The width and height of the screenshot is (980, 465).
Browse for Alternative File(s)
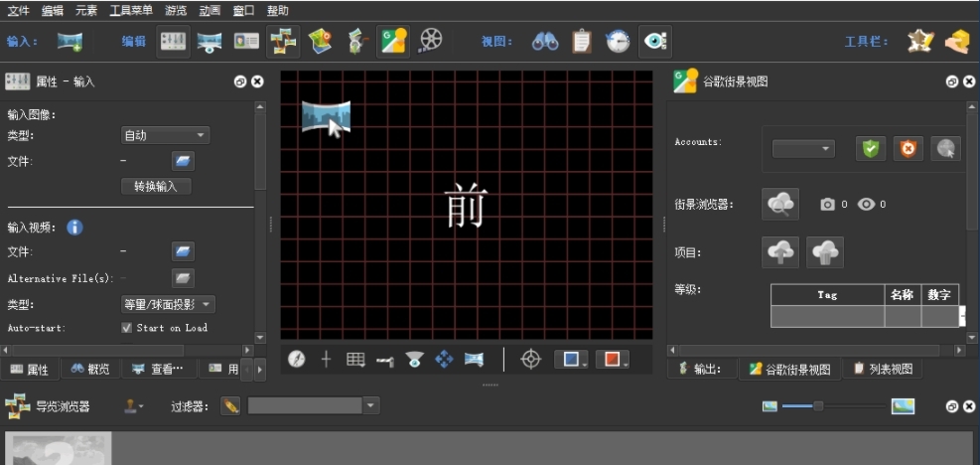click(183, 278)
